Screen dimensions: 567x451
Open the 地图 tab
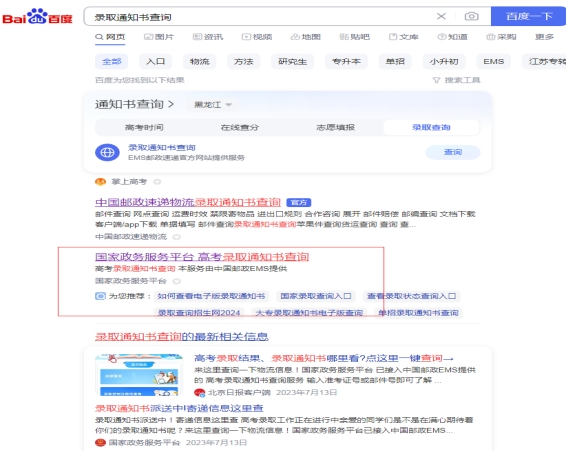[306, 37]
